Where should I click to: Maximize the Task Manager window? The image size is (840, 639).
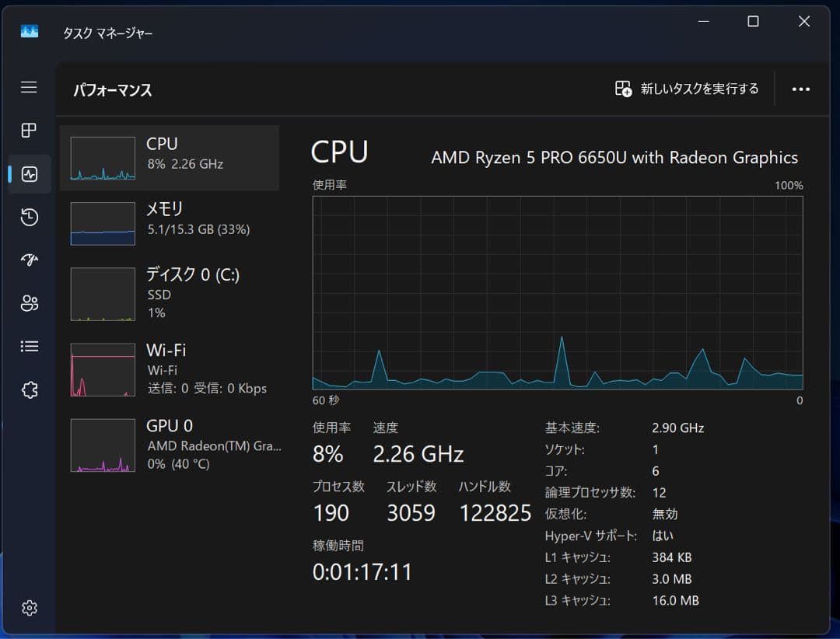pos(753,22)
